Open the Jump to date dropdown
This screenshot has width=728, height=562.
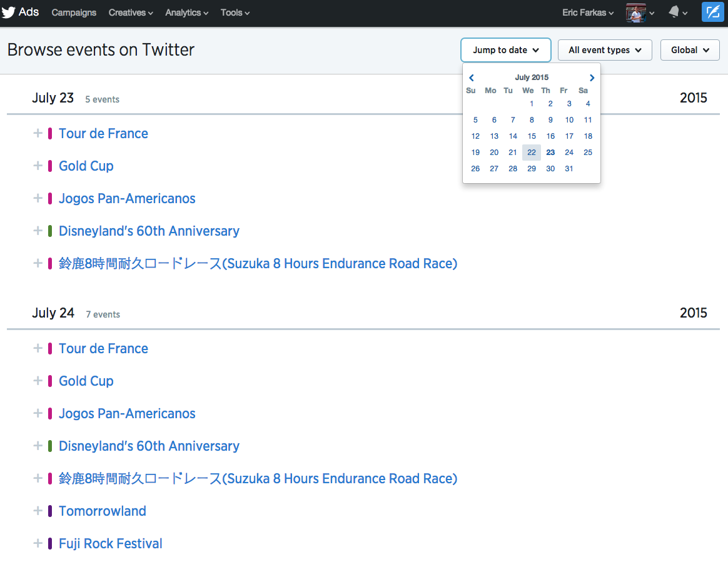505,50
